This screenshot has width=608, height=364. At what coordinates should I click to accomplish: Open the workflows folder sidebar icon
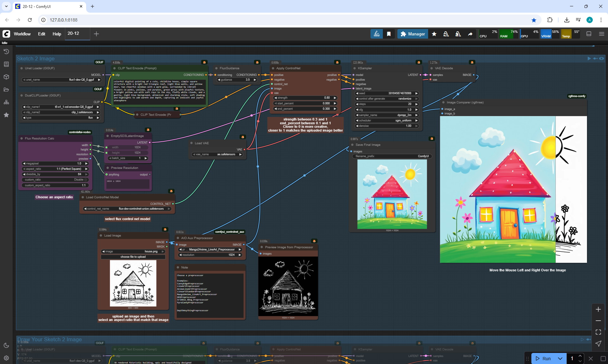(x=6, y=89)
